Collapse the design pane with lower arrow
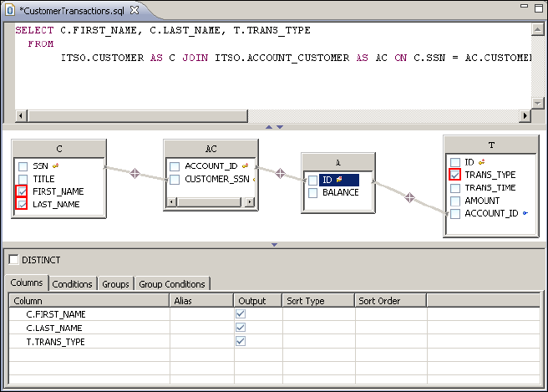 pos(274,245)
